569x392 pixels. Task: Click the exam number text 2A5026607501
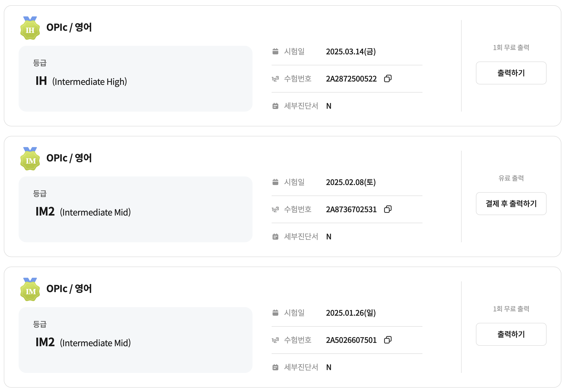coord(351,340)
